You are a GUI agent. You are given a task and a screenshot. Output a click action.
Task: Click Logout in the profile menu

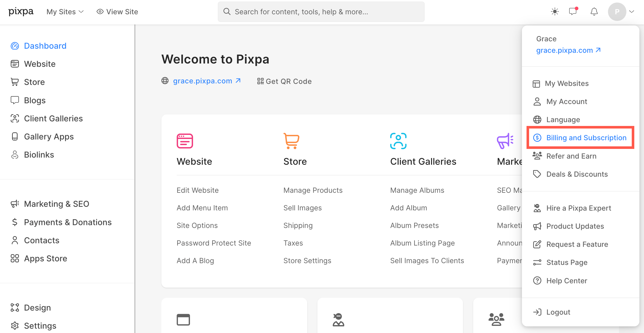coord(558,312)
